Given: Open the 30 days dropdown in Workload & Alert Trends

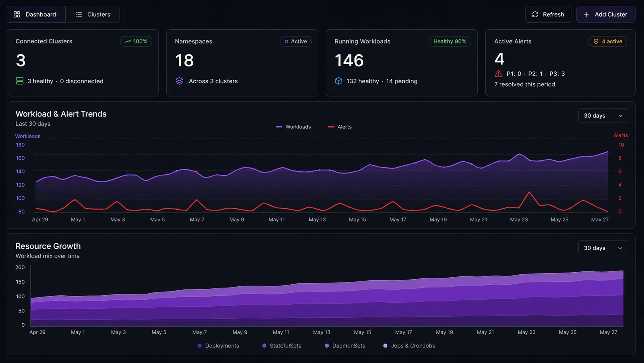Looking at the screenshot, I should (x=603, y=116).
